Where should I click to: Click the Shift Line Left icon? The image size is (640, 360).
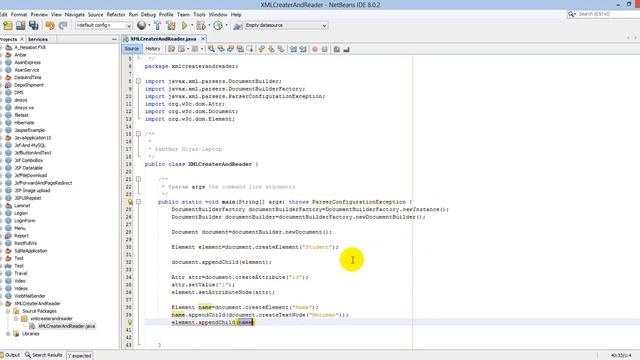click(x=293, y=49)
